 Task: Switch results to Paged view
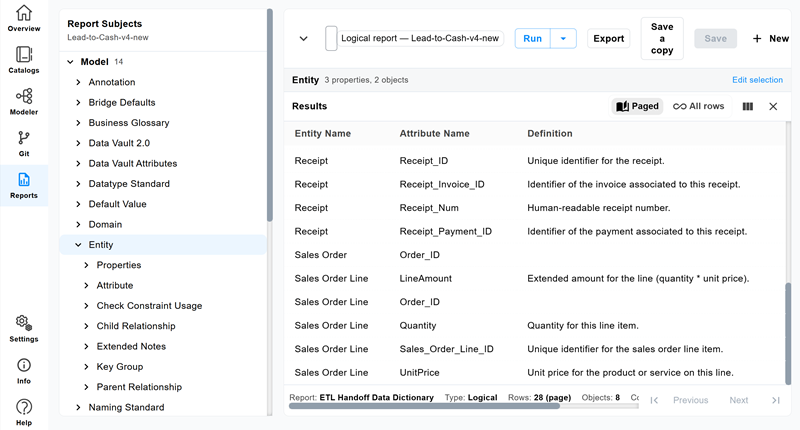[637, 106]
